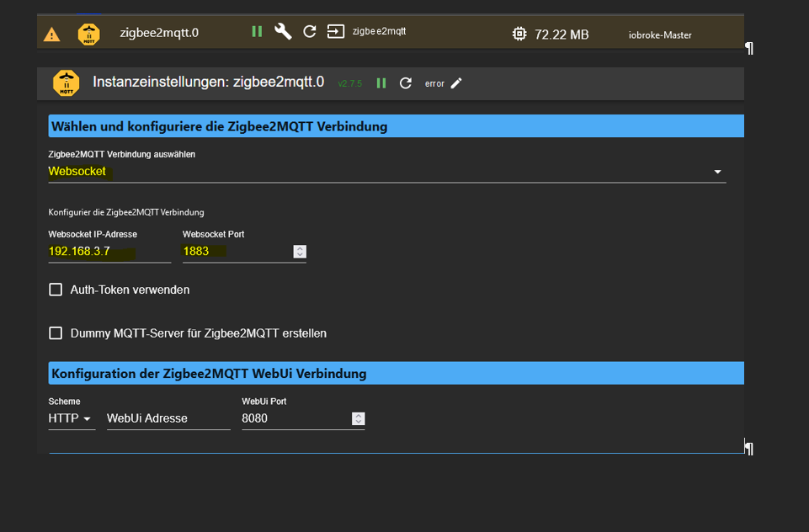Pause the zigbee2mqtt.0 instance in top row

[x=257, y=31]
